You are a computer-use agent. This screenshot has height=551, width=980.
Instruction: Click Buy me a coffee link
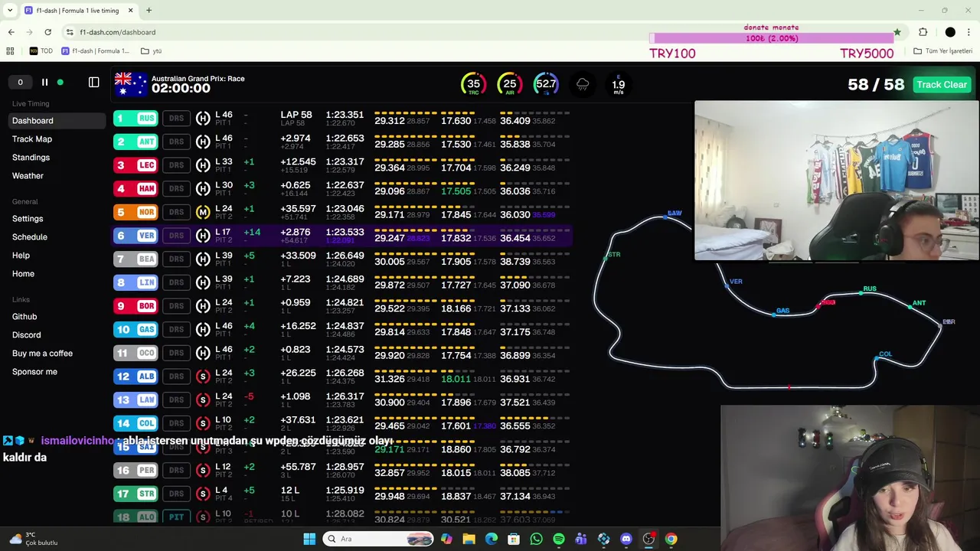tap(42, 354)
